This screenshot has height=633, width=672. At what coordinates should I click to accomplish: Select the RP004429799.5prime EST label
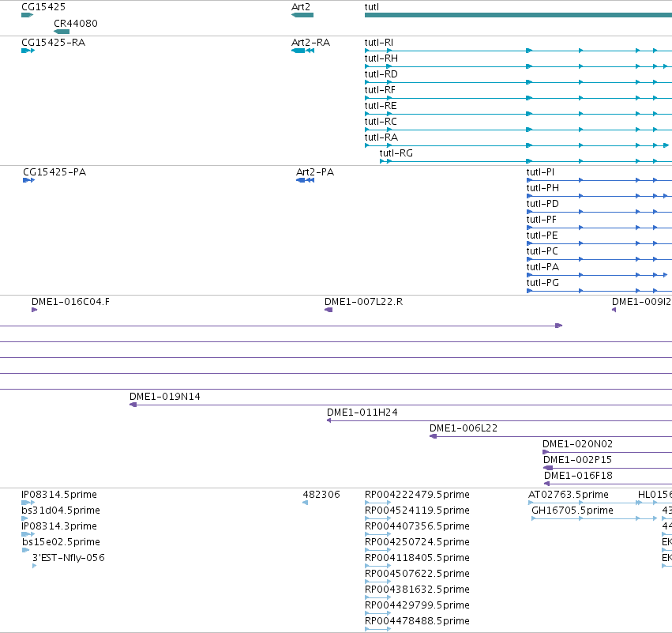pyautogui.click(x=417, y=606)
